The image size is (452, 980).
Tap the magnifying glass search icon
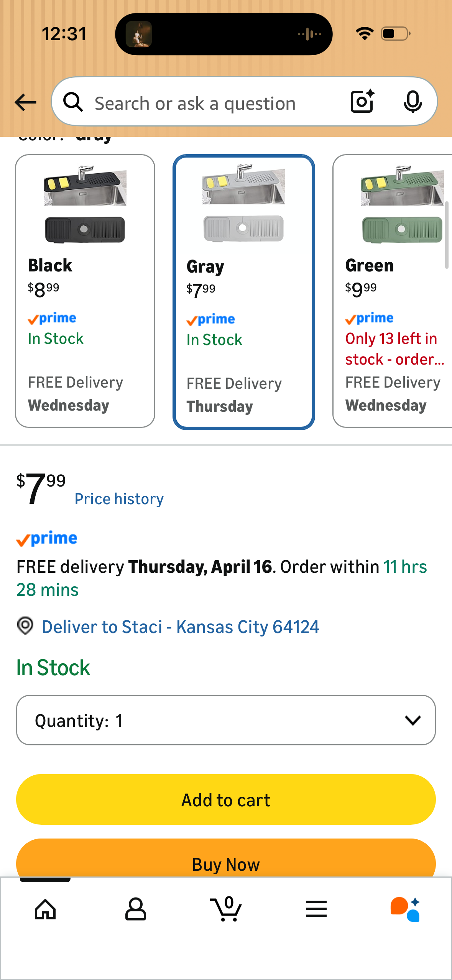(x=73, y=102)
